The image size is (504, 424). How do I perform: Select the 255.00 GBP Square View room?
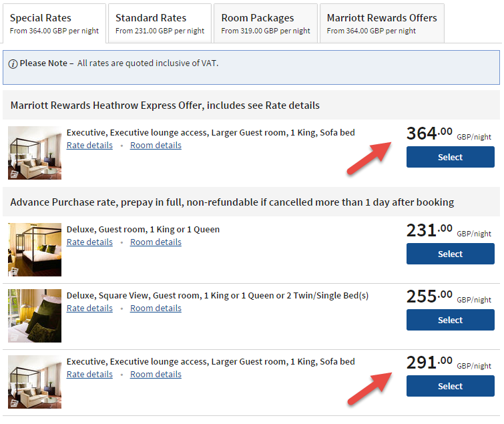point(451,320)
